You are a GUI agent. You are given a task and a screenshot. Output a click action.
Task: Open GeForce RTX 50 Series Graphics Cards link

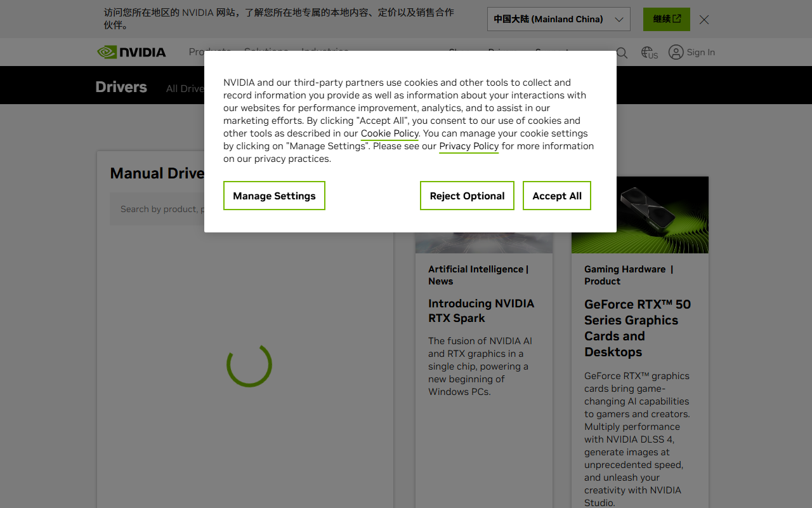click(638, 328)
